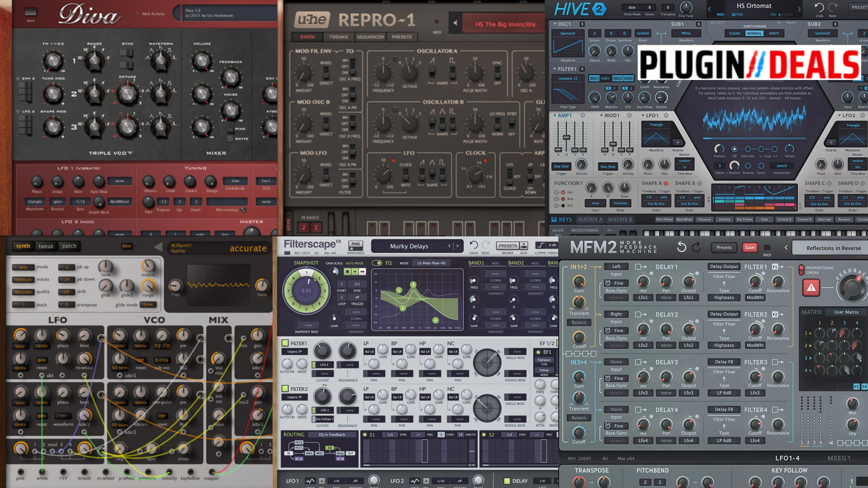Screen dimensions: 868x488
Task: Click the Filterscape RND randomize icon
Action: coord(356,244)
